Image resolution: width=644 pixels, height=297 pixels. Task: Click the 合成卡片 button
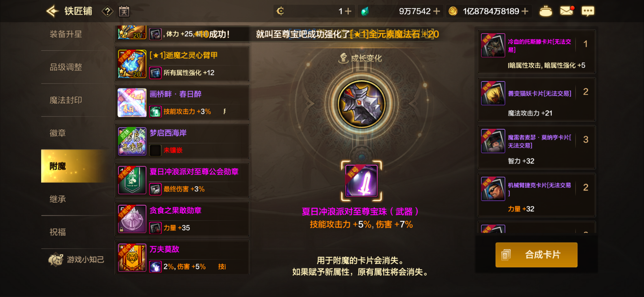(536, 255)
